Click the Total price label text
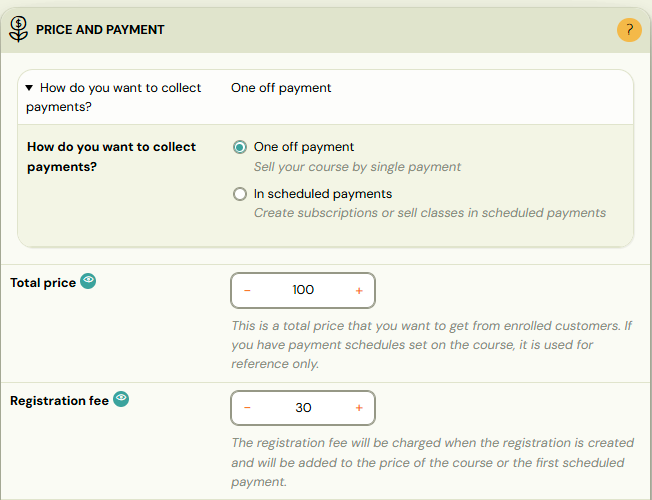This screenshot has width=652, height=500. click(43, 283)
